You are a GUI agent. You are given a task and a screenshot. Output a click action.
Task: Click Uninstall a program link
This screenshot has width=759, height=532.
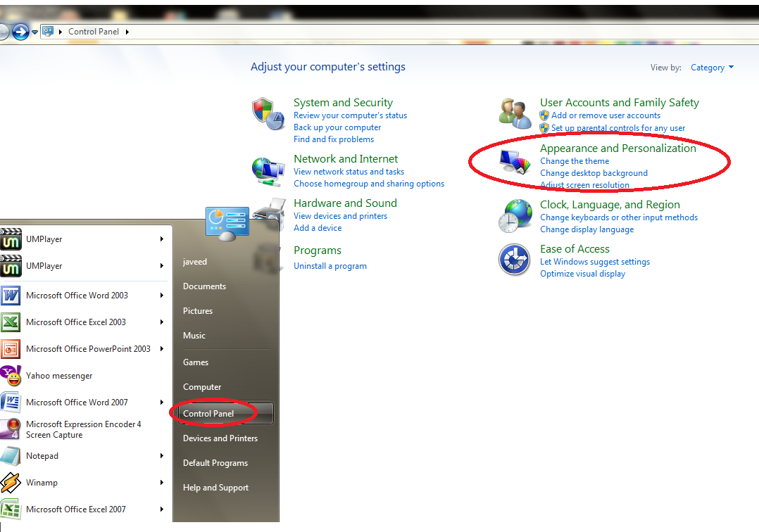click(330, 266)
